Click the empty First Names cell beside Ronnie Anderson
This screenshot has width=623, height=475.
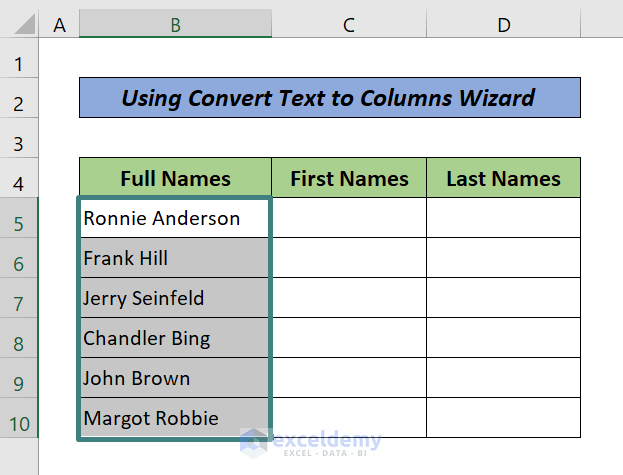pyautogui.click(x=349, y=218)
